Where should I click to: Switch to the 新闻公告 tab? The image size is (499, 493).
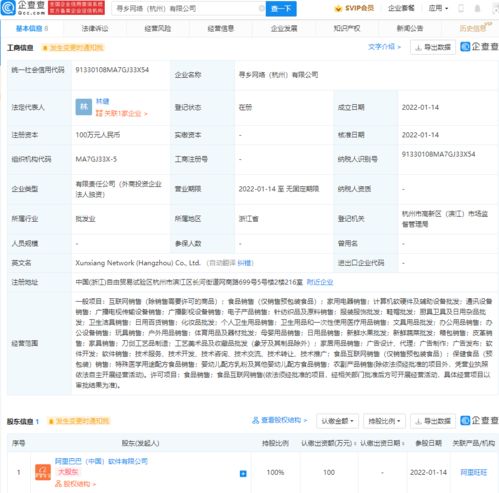410,29
